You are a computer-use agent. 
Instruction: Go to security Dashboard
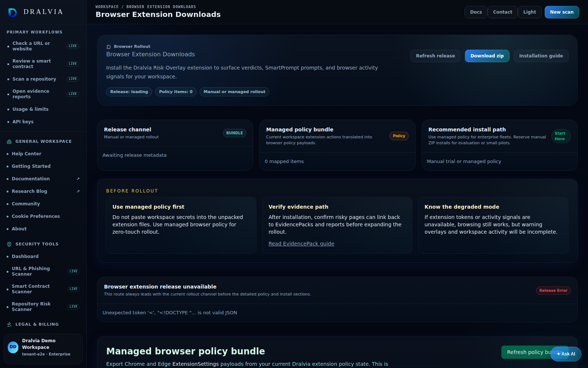[43, 256]
